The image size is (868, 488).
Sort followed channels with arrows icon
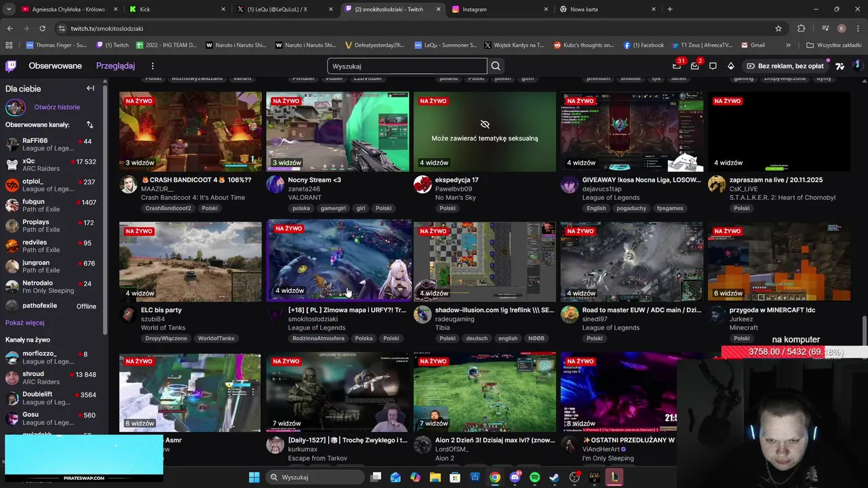[x=90, y=125]
